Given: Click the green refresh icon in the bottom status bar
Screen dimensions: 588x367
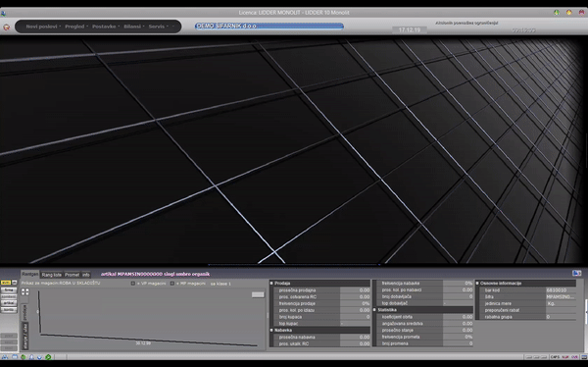Looking at the screenshot, I should [x=48, y=357].
